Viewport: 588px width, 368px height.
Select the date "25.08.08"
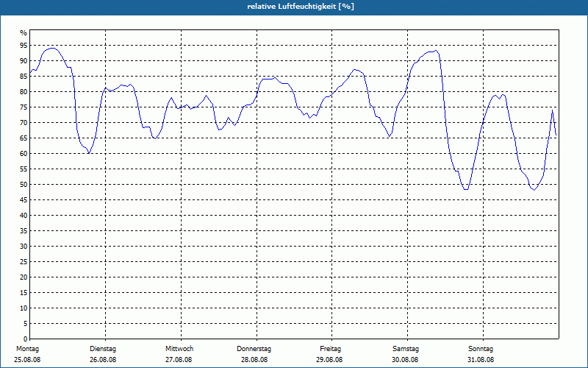(x=27, y=360)
